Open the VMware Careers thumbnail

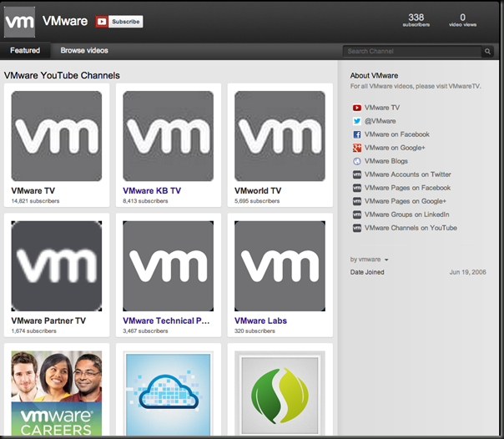[57, 393]
